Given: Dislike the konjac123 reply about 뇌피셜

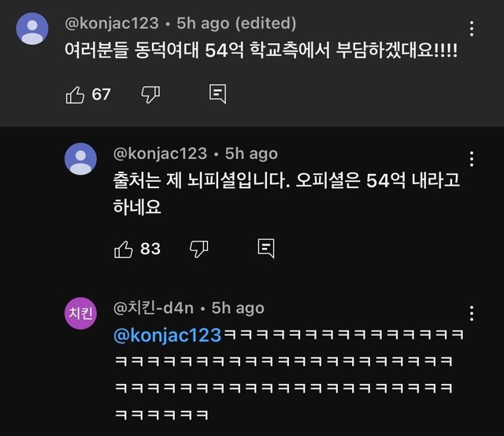Looking at the screenshot, I should 198,249.
